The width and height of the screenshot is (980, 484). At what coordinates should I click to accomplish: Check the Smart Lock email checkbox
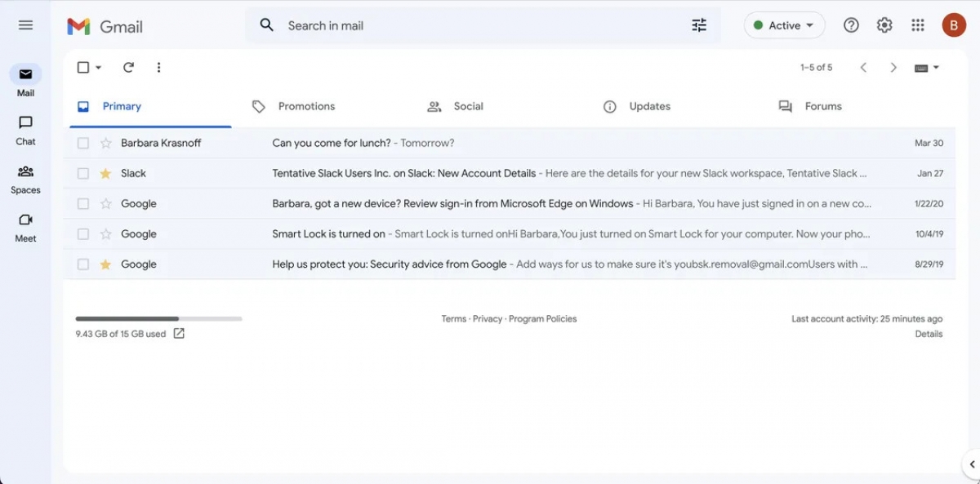point(82,233)
